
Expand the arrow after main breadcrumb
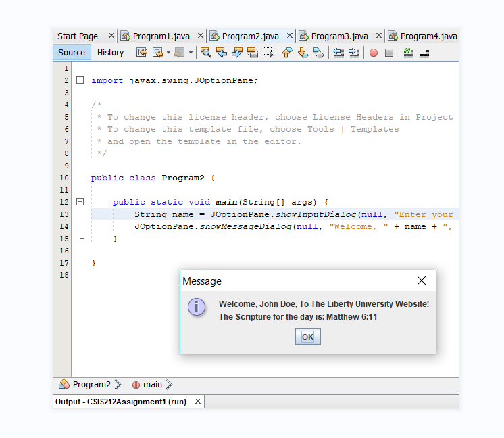[x=169, y=385]
